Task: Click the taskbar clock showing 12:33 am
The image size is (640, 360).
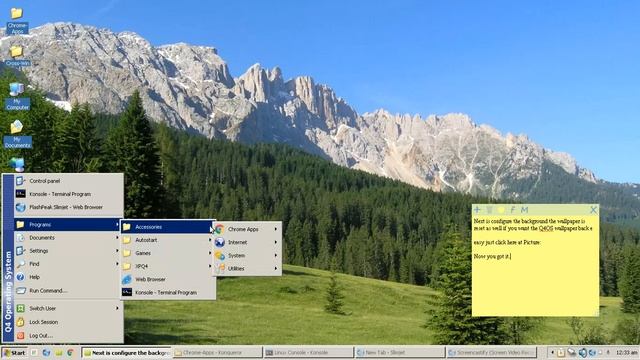Action: (x=626, y=353)
